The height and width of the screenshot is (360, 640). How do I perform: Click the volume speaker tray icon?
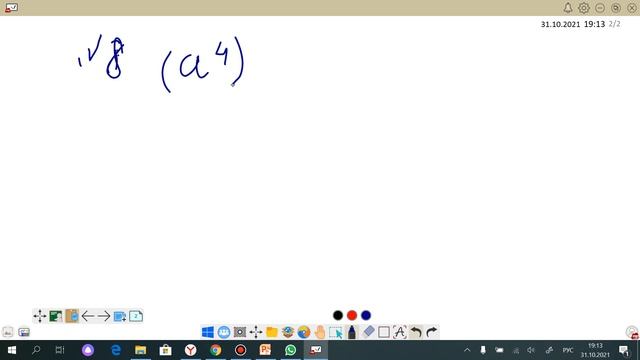tap(531, 350)
